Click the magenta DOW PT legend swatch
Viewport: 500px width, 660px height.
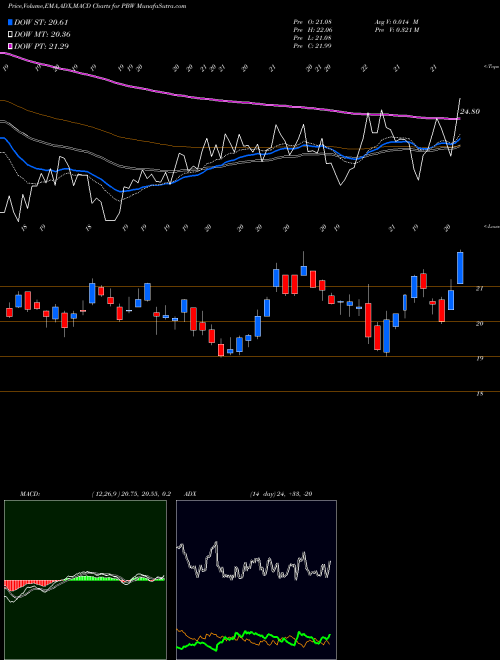(10, 46)
